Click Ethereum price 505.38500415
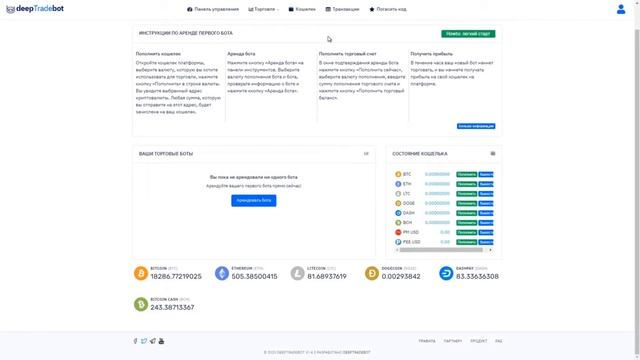The height and width of the screenshot is (360, 640). coord(254,277)
